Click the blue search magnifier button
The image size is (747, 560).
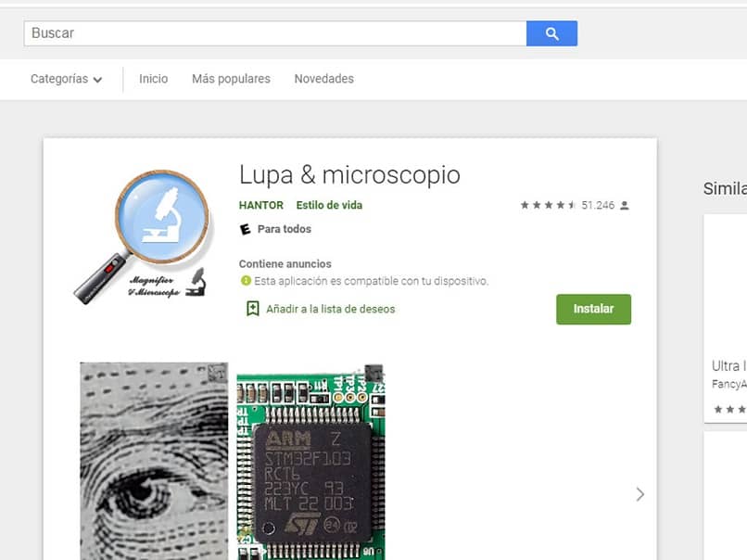551,33
